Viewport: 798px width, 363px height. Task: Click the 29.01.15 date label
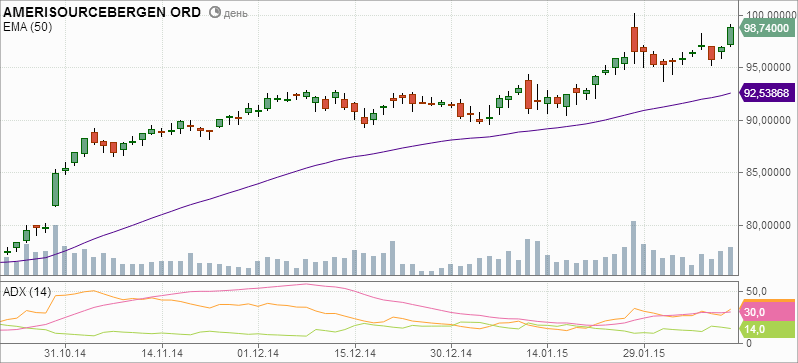tap(644, 352)
